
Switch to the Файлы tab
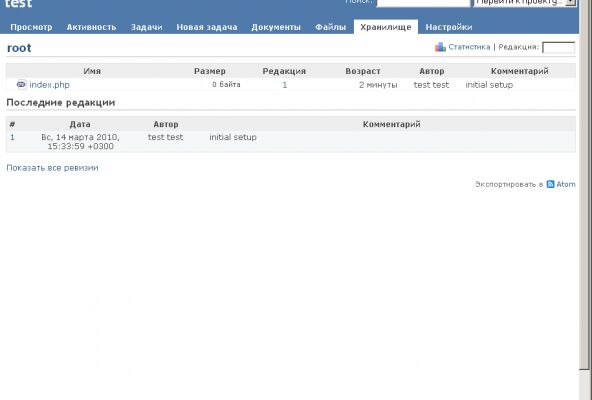click(x=331, y=27)
